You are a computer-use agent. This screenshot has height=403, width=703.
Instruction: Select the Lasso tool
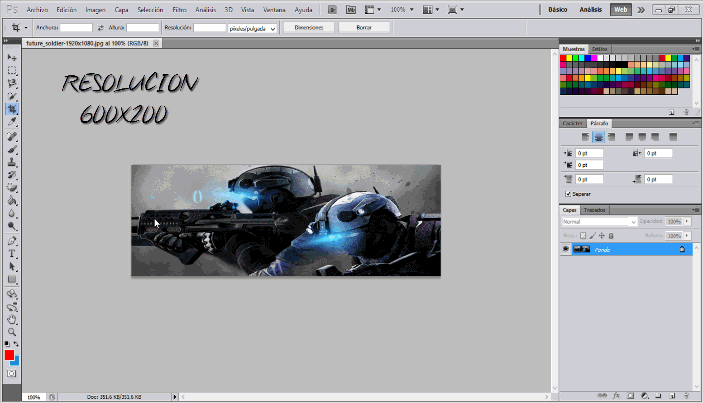coord(12,83)
